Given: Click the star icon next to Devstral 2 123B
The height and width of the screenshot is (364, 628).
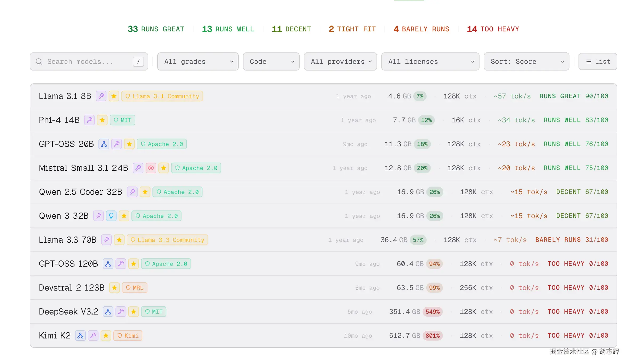Looking at the screenshot, I should pyautogui.click(x=114, y=288).
